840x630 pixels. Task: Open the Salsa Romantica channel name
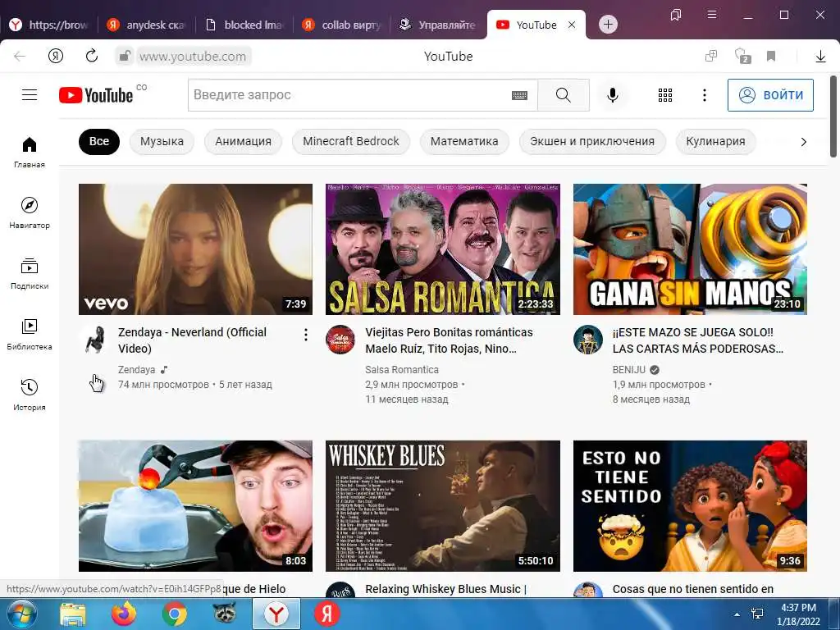(x=402, y=370)
